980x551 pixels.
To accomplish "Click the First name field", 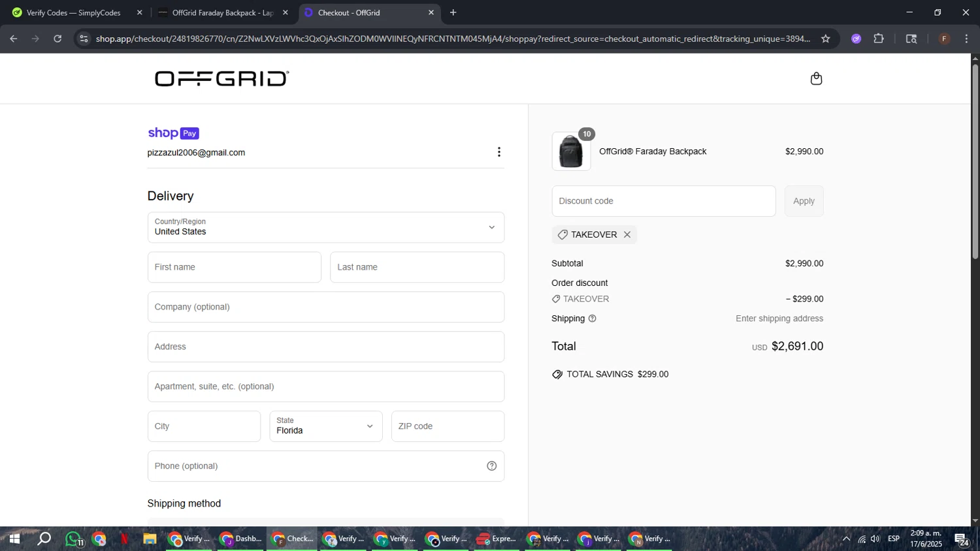I will 235,267.
